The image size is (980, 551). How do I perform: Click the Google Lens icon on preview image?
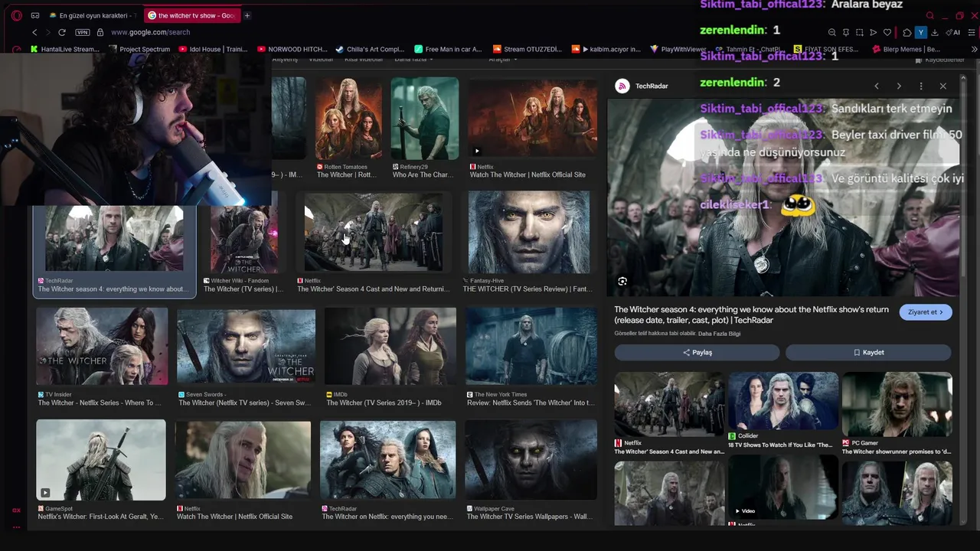click(622, 281)
